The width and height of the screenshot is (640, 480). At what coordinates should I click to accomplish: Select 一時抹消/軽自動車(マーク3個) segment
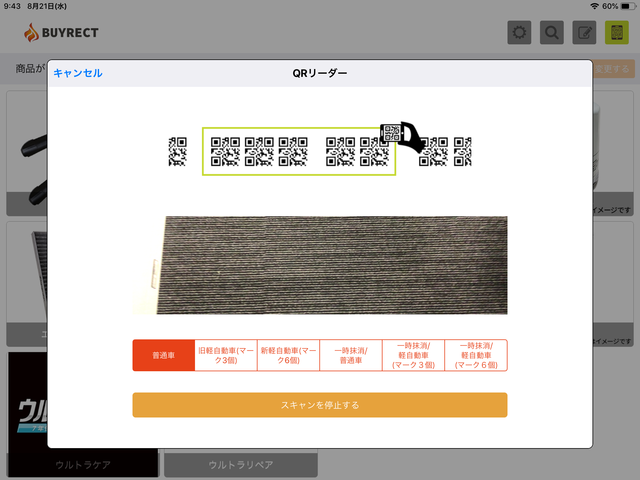point(413,355)
